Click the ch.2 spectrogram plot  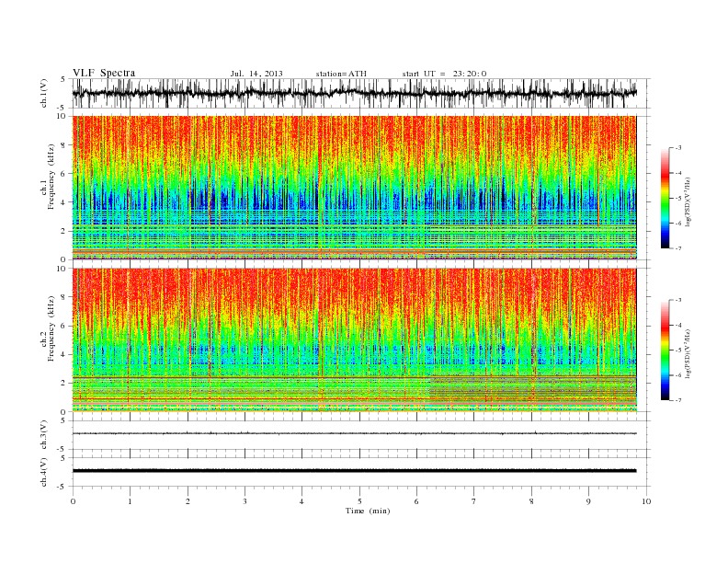point(355,340)
